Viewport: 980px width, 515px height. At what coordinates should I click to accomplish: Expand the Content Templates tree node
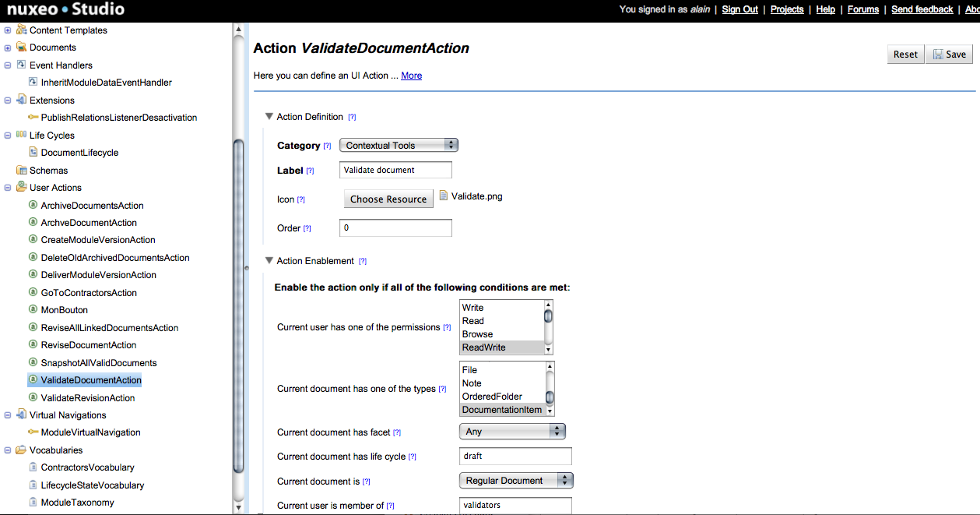tap(8, 30)
